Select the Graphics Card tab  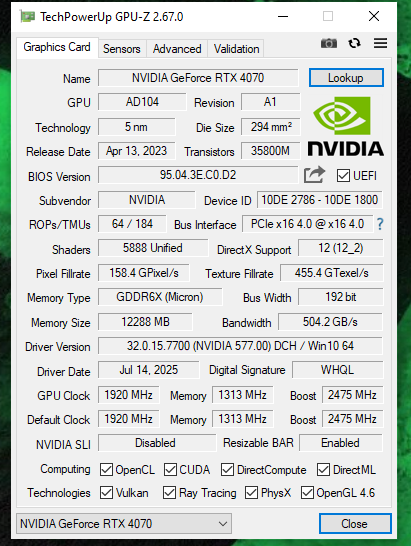click(x=57, y=47)
